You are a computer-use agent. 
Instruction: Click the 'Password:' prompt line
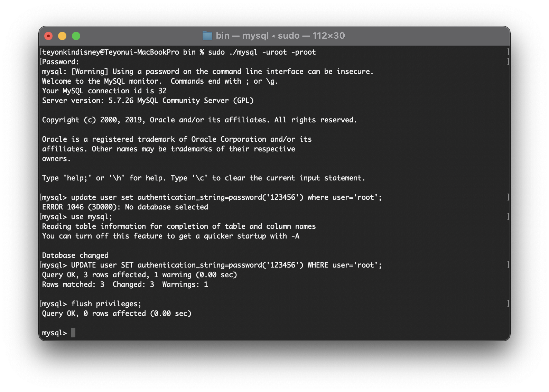[x=61, y=62]
